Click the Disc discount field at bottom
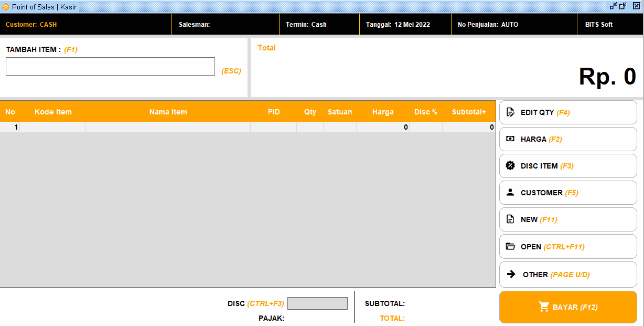Viewport: 644px width, 326px height. click(317, 303)
